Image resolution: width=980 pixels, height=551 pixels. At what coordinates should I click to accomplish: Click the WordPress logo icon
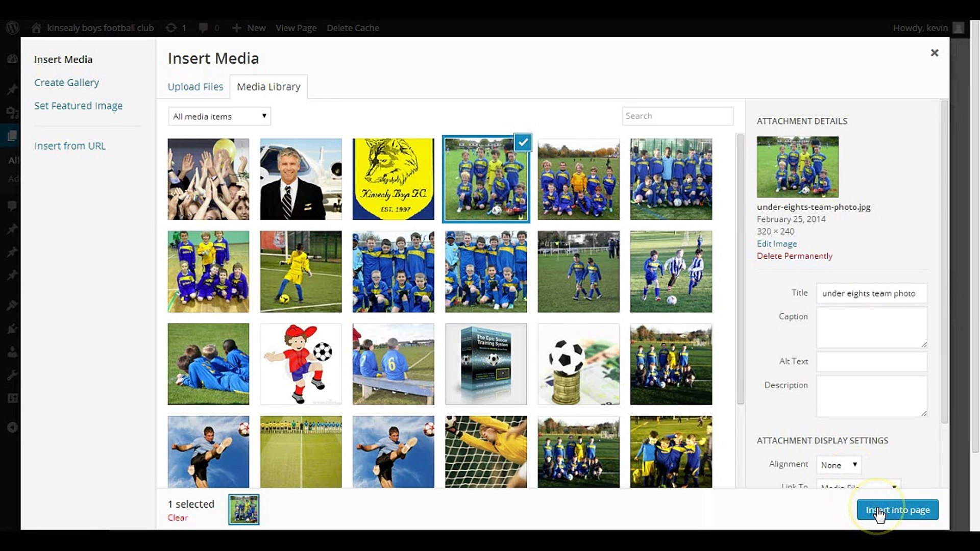tap(12, 28)
